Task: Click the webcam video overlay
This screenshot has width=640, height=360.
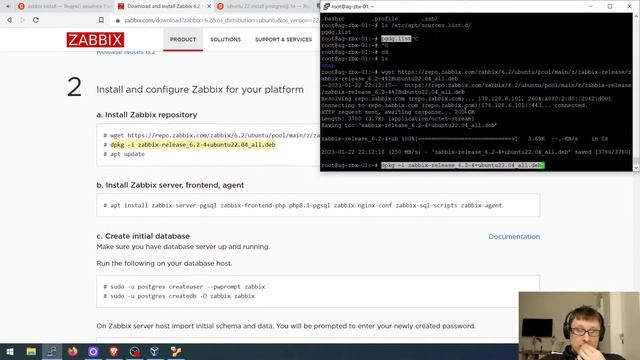Action: (x=579, y=326)
